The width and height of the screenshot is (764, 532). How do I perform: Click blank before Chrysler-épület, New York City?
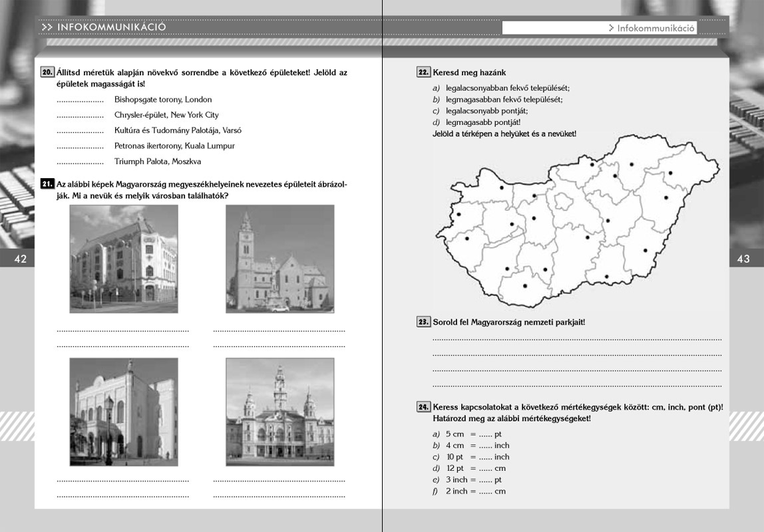tap(80, 116)
